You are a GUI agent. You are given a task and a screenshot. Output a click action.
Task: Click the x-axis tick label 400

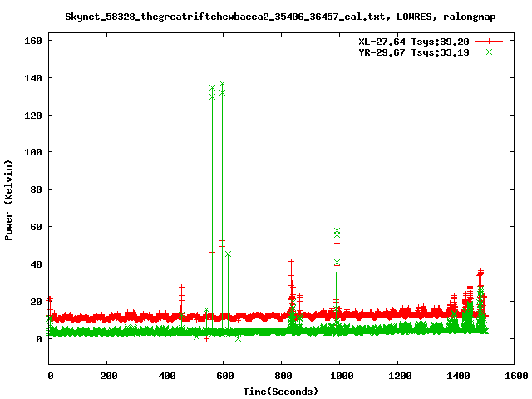pos(167,376)
